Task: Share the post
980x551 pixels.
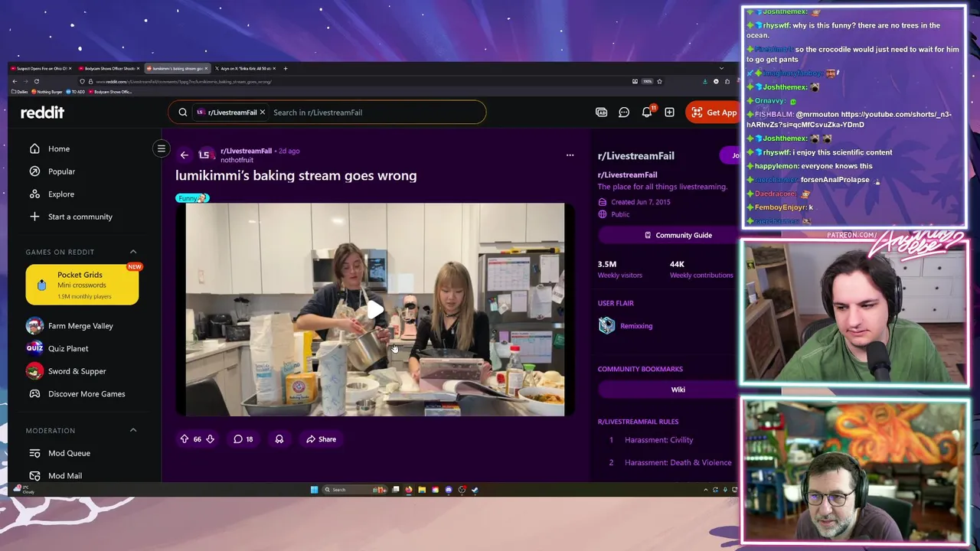Action: tap(322, 439)
